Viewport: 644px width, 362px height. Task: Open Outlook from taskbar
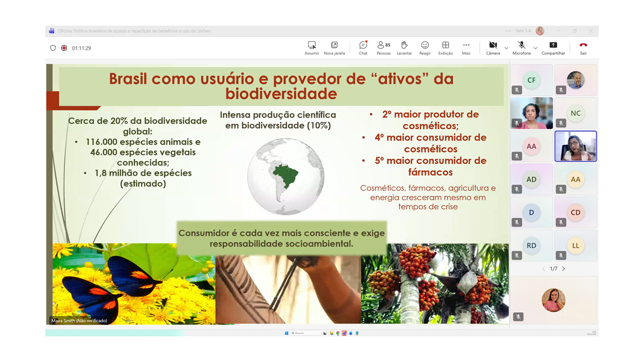click(351, 333)
